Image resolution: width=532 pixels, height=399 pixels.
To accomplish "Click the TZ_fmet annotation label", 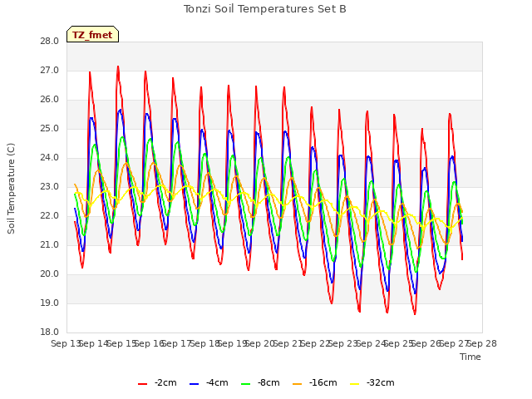I will [x=92, y=35].
